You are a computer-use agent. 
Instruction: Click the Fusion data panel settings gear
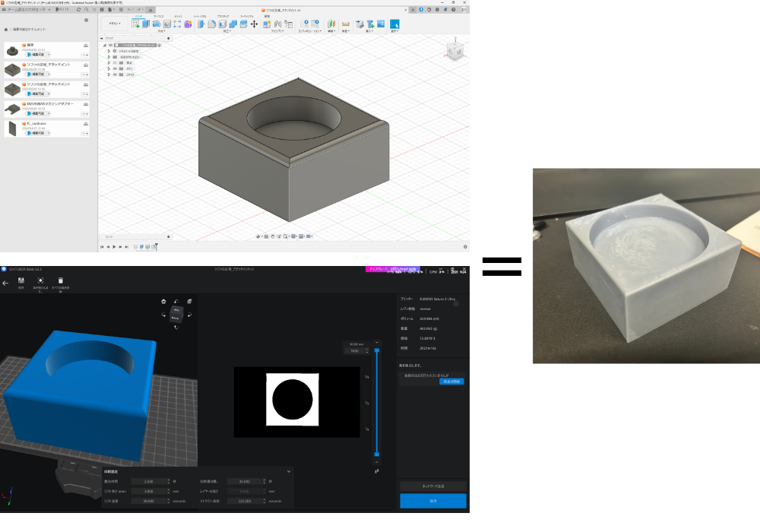coord(86,21)
